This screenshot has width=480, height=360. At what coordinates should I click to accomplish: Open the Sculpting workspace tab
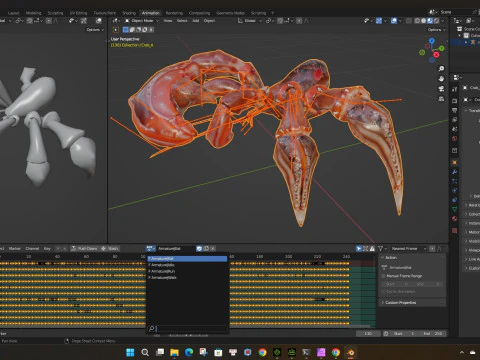[x=55, y=13]
